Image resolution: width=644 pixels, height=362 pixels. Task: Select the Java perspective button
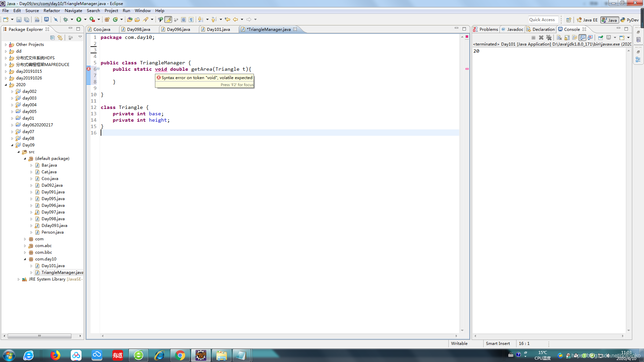[609, 20]
